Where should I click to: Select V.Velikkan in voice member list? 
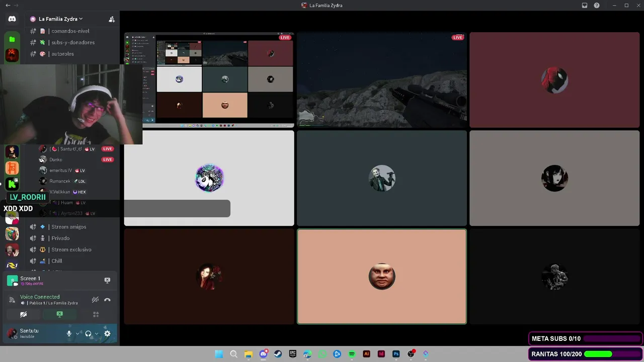(x=77, y=192)
